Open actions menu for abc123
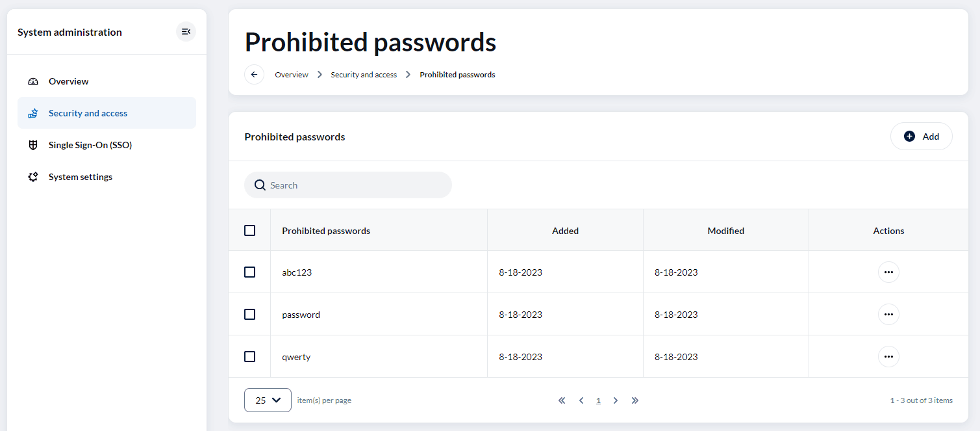This screenshot has height=431, width=980. [x=888, y=272]
